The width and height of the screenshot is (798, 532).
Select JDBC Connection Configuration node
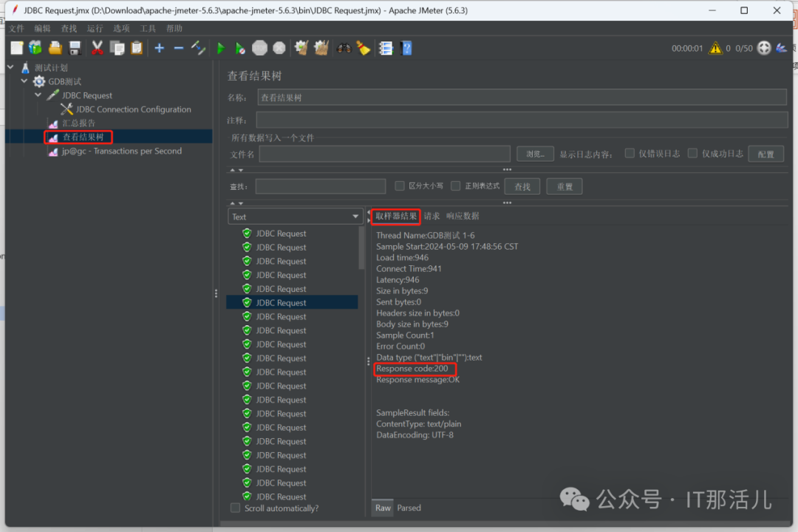point(133,109)
